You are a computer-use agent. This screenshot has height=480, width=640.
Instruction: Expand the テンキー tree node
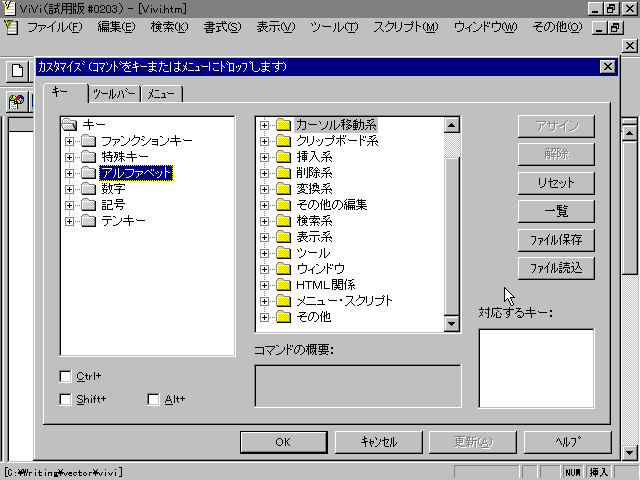[x=69, y=221]
